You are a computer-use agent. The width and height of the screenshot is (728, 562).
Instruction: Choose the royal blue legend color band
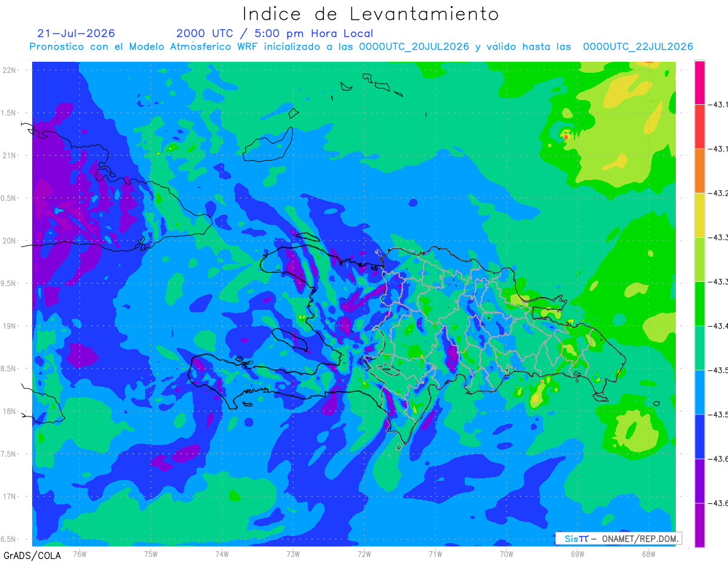tap(699, 437)
